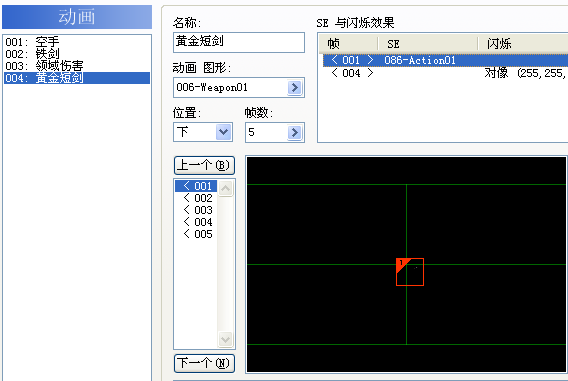The height and width of the screenshot is (381, 568).
Task: Click the 帧 column header
Action: click(x=348, y=44)
